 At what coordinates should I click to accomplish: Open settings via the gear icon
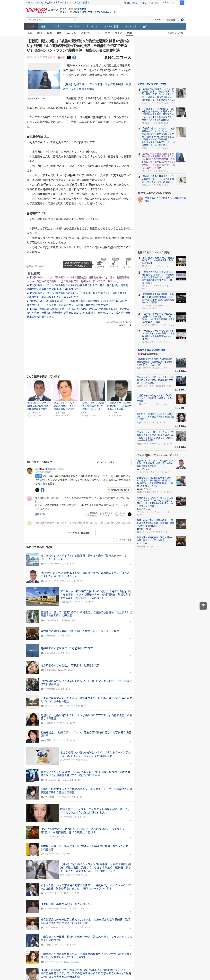182,19
